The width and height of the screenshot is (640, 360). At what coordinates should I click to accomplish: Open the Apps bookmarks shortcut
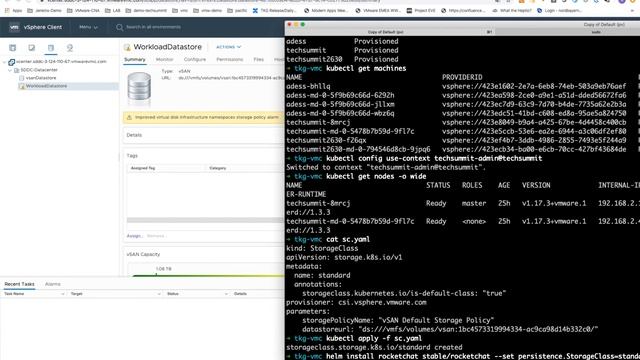tap(13, 11)
